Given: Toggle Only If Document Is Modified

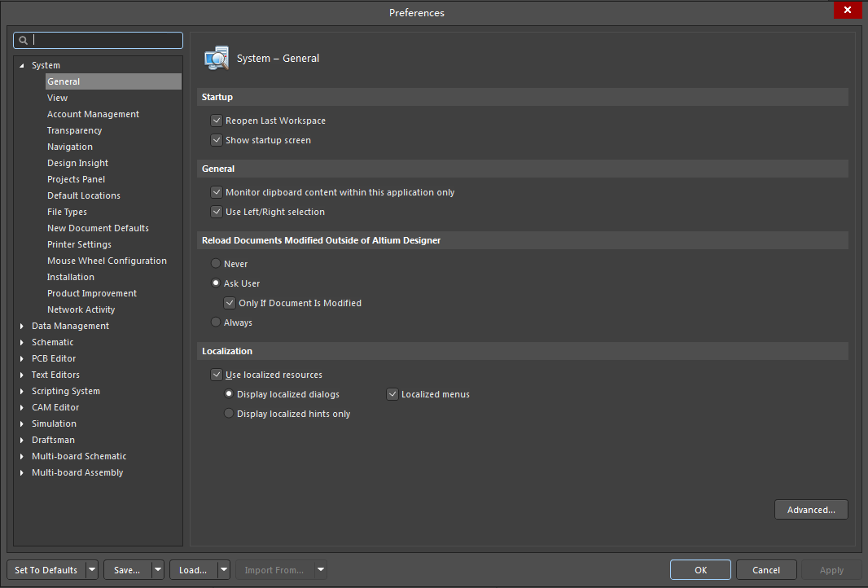Looking at the screenshot, I should pyautogui.click(x=230, y=303).
